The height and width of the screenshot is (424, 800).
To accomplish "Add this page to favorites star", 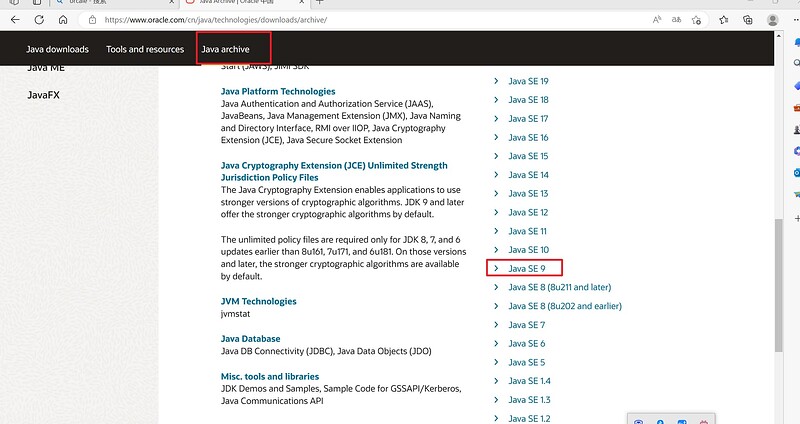I will 696,20.
